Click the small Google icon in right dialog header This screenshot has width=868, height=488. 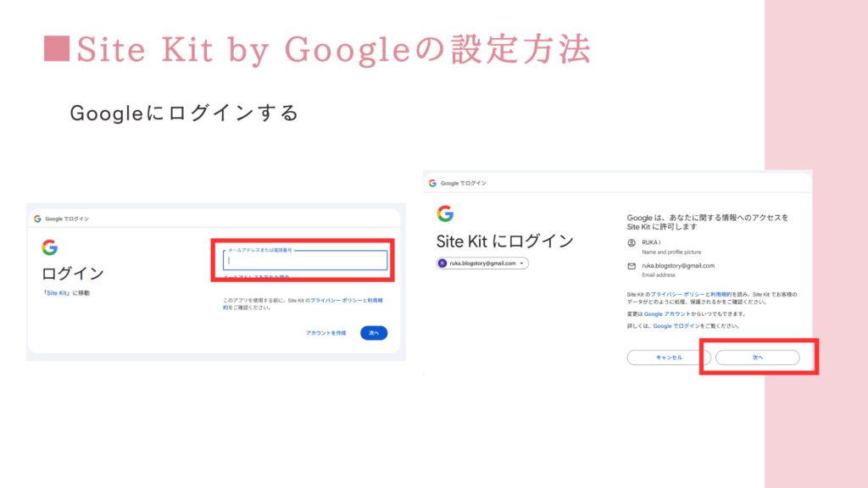coord(432,183)
